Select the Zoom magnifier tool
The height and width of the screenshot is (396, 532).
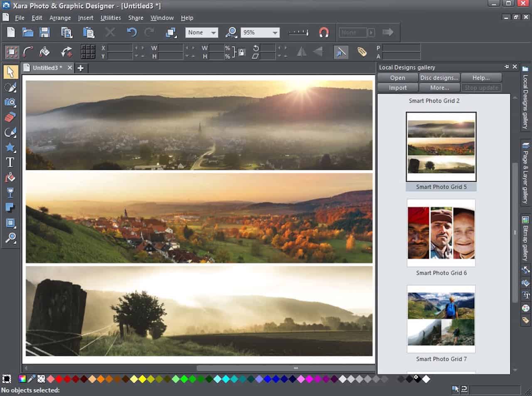(x=10, y=238)
